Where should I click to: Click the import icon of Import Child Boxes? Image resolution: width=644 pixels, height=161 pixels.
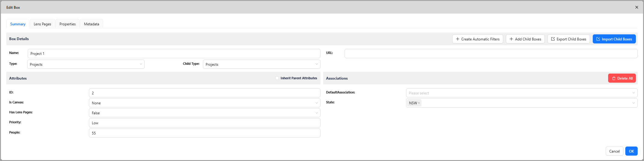(598, 39)
